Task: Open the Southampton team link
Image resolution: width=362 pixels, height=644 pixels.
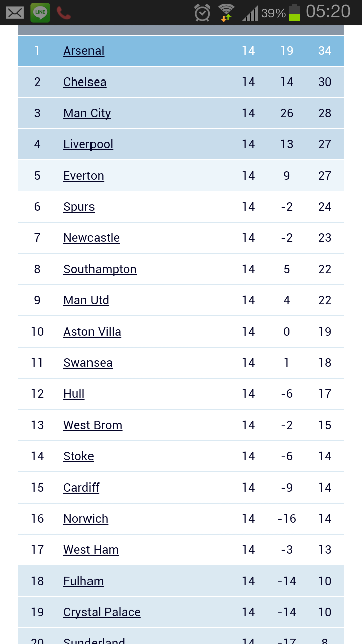Action: [x=100, y=269]
